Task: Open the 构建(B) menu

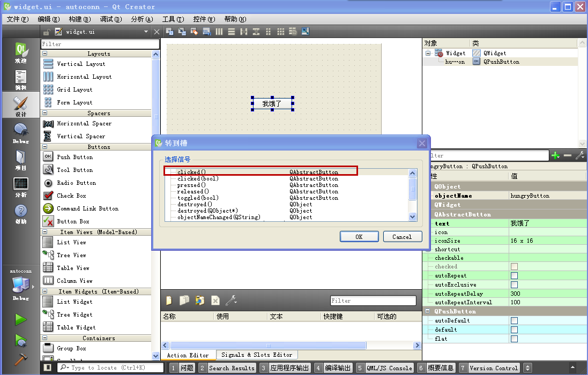Action: point(79,19)
